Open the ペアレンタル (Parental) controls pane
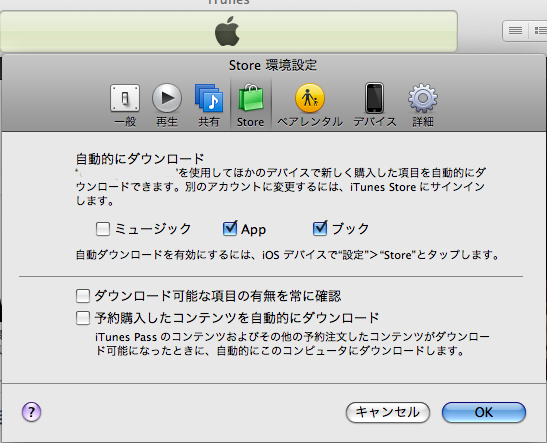Image resolution: width=547 pixels, height=443 pixels. pos(310,105)
